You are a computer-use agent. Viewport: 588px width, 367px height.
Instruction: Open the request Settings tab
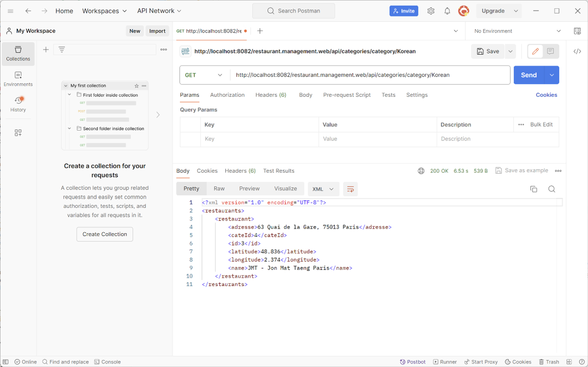click(x=417, y=95)
